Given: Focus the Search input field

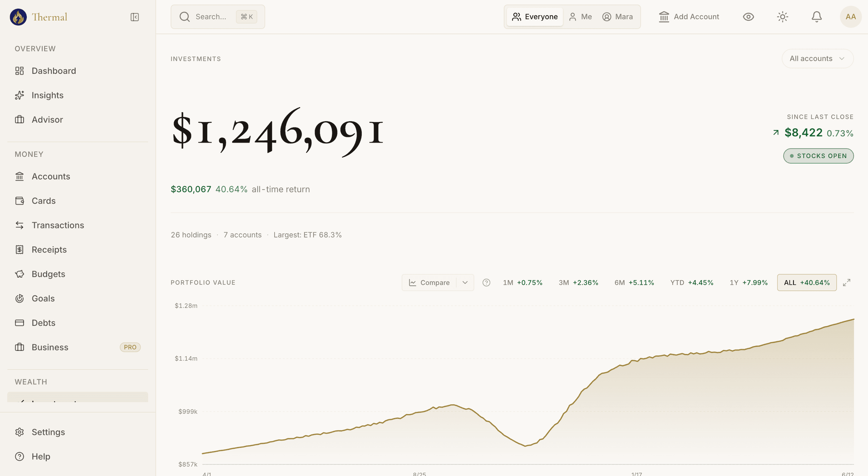Looking at the screenshot, I should pos(218,17).
